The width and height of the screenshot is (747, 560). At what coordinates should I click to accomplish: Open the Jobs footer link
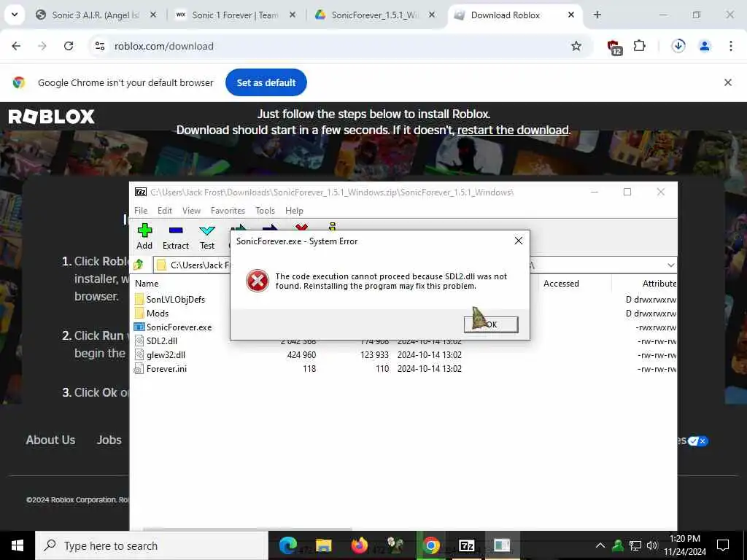pos(109,440)
